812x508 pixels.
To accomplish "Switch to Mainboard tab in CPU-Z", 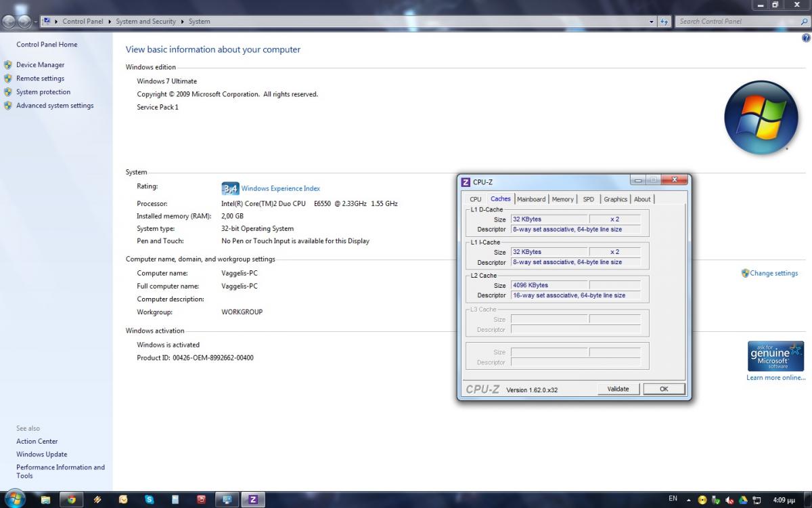I will pos(531,199).
